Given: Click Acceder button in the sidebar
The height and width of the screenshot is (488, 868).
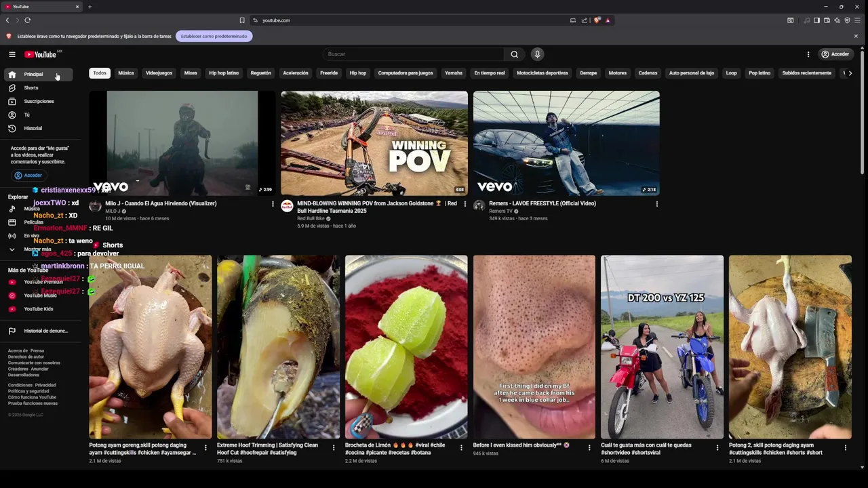Looking at the screenshot, I should click(x=28, y=176).
